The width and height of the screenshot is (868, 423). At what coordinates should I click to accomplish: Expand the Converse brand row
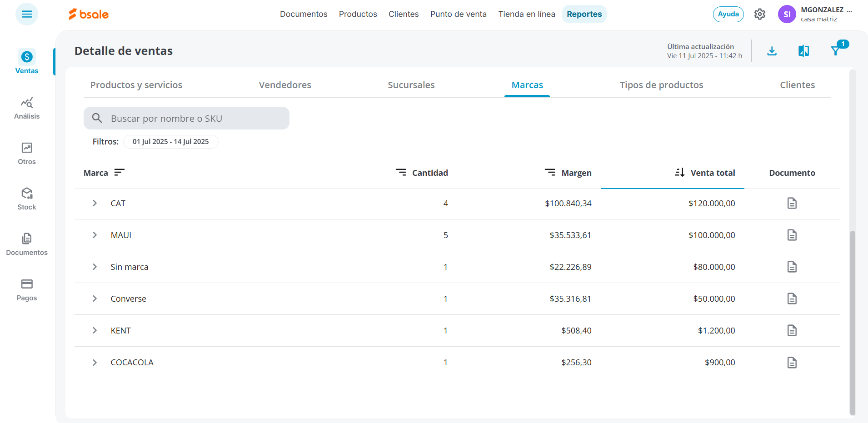95,299
